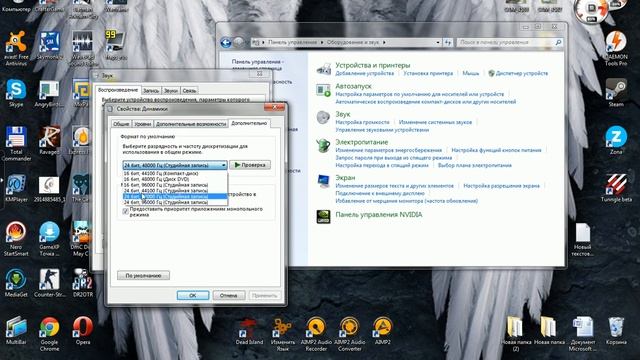Open Total Commander desktop icon

(x=16, y=143)
